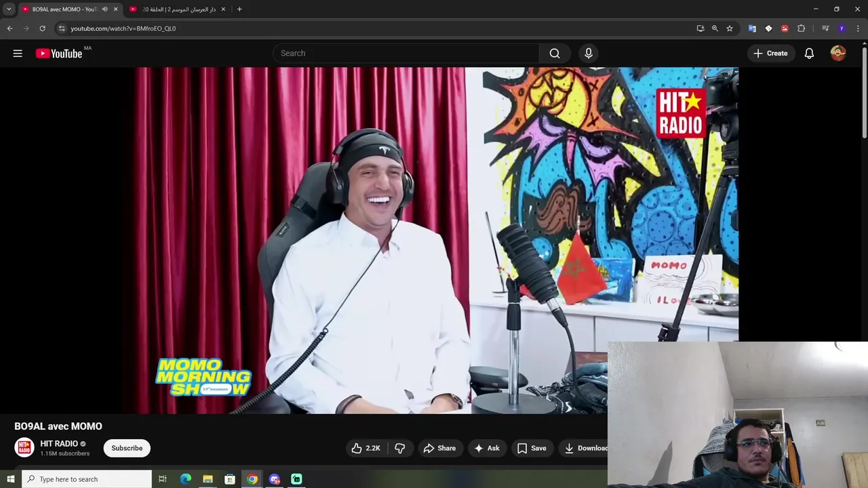Reload the current page
The height and width of the screenshot is (488, 868).
coord(42,28)
